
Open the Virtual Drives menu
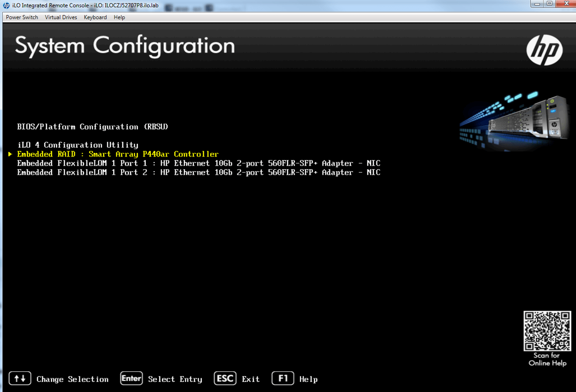pyautogui.click(x=61, y=17)
